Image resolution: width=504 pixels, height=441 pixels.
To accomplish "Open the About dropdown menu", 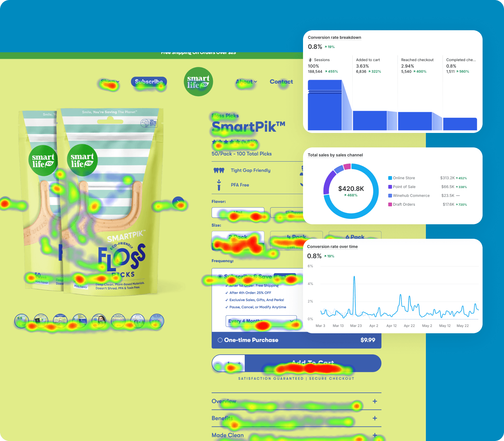I will tap(246, 82).
